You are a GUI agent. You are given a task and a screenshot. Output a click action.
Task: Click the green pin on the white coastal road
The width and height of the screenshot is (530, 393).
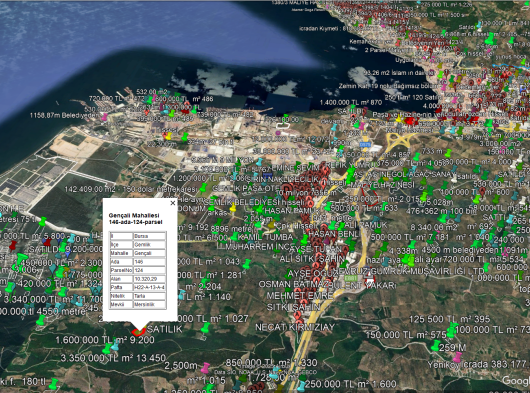[x=43, y=221]
